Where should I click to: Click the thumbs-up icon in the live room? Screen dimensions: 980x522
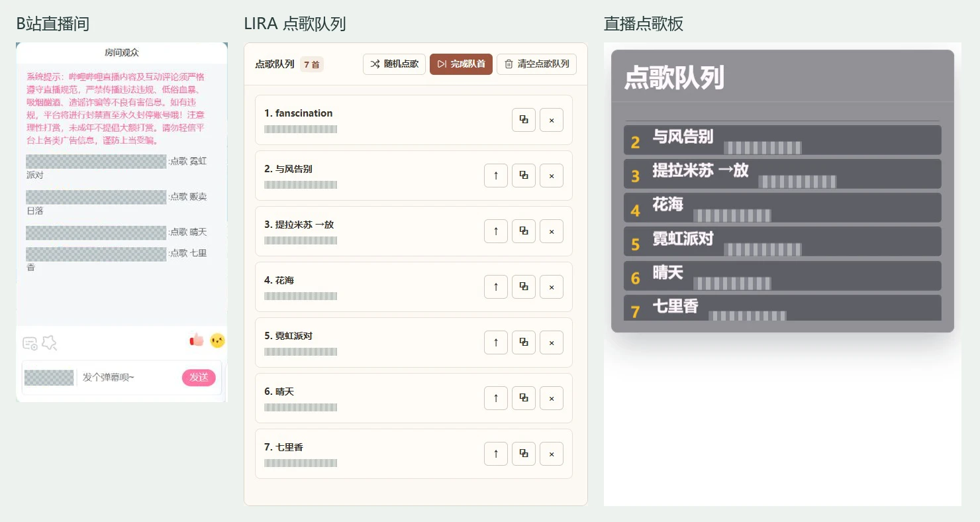(197, 340)
